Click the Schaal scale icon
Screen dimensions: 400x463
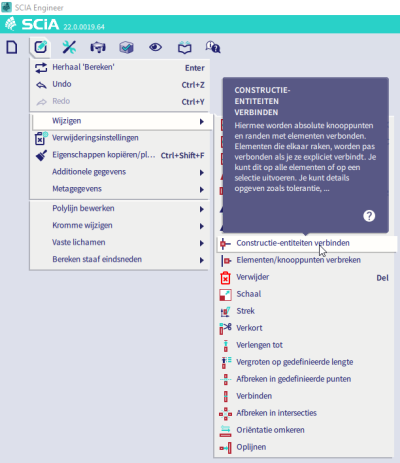tap(225, 295)
